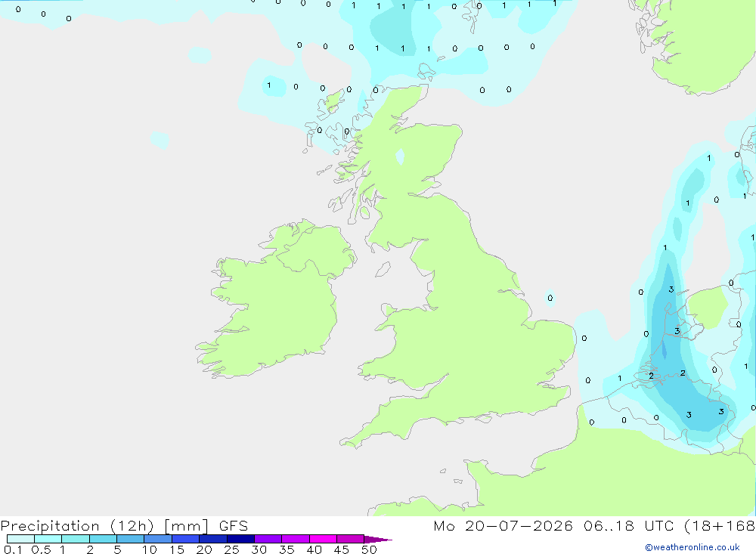Click the 'GFS' model label
This screenshot has width=756, height=554.
tap(234, 525)
